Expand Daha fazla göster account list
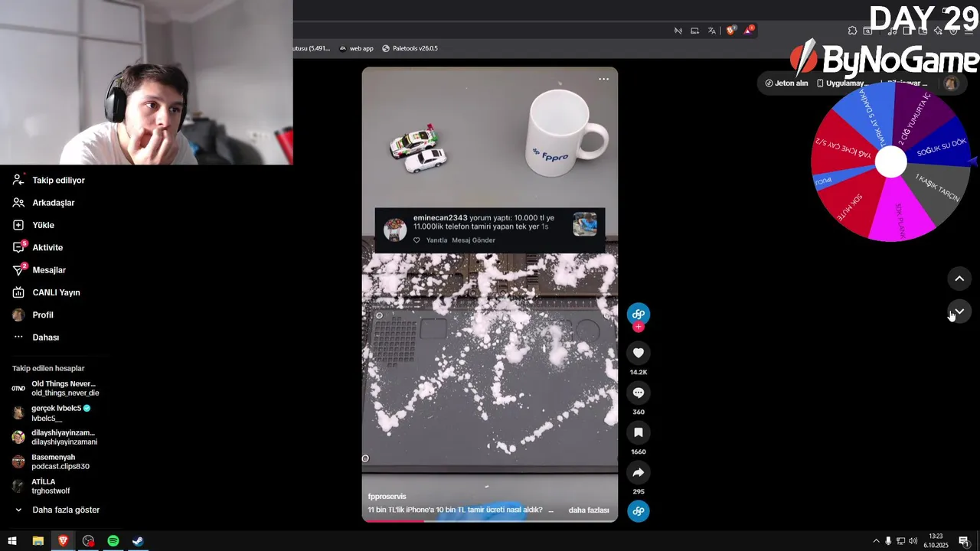 (57, 510)
